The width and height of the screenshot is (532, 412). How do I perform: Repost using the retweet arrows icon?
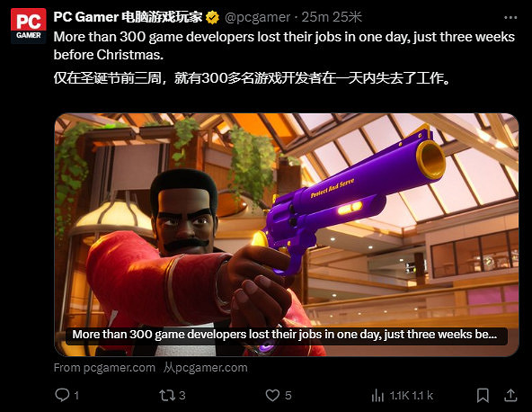pyautogui.click(x=167, y=395)
